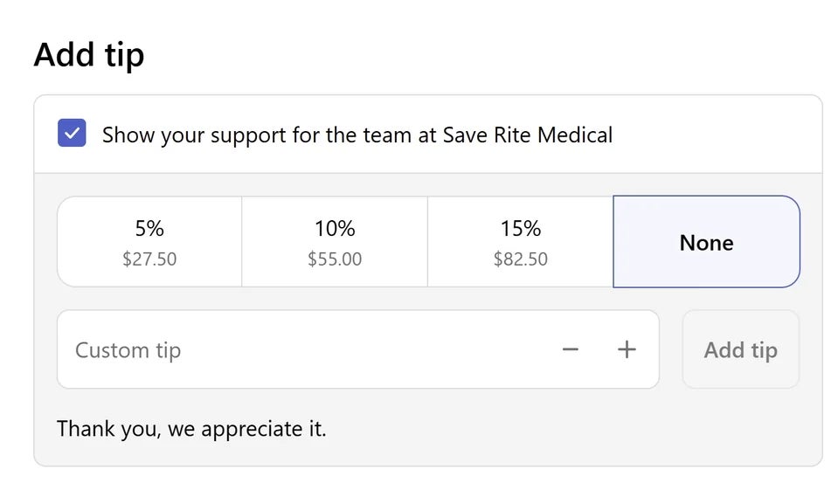The width and height of the screenshot is (831, 504).
Task: Increase the custom tip with plus icon
Action: pyautogui.click(x=627, y=349)
